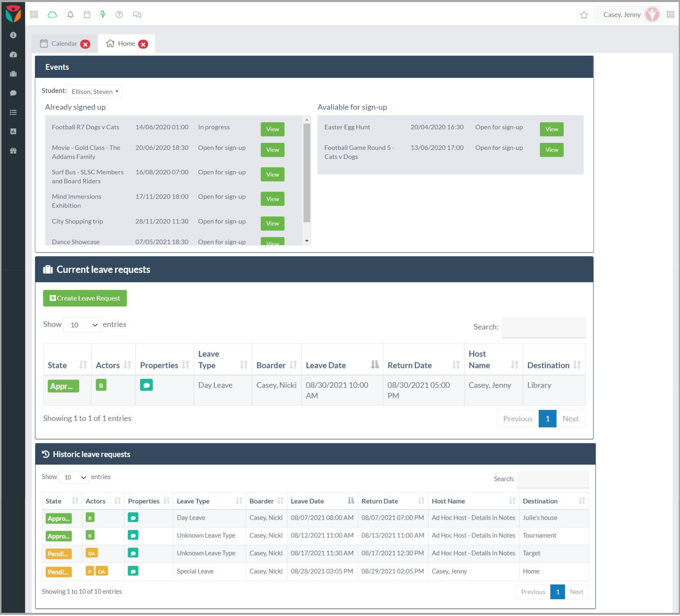This screenshot has height=616, width=680.
Task: Click the signed-up events list scrollbar
Action: tap(307, 172)
